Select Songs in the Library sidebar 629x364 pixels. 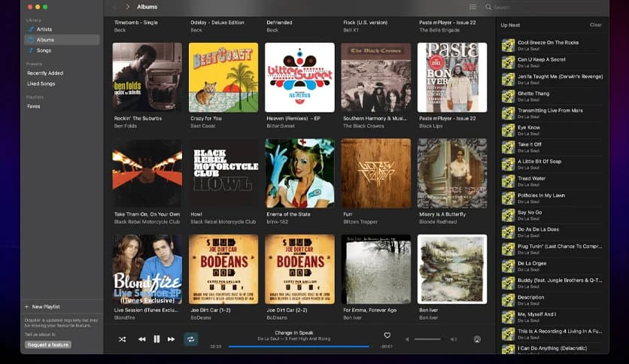44,50
